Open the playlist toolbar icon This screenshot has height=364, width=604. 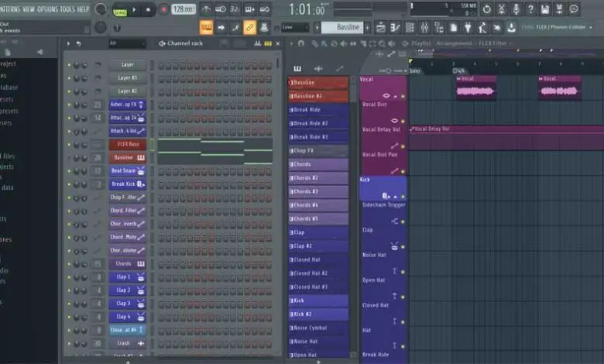380,27
